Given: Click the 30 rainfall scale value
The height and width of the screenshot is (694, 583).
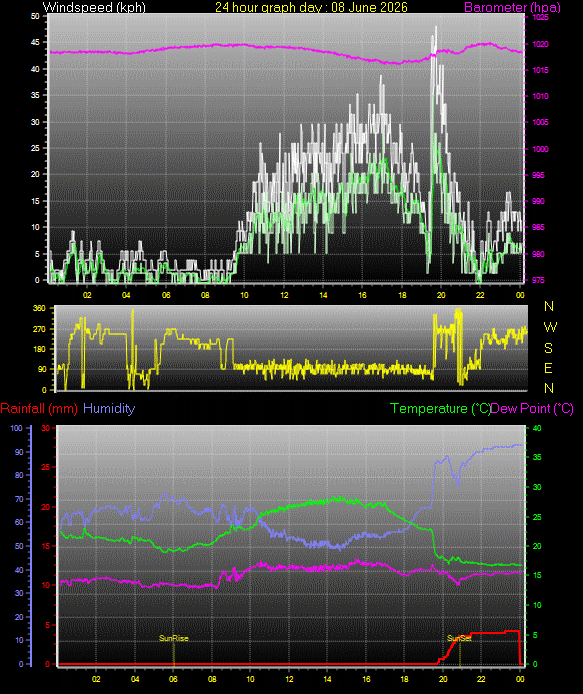Looking at the screenshot, I should click(x=45, y=428).
